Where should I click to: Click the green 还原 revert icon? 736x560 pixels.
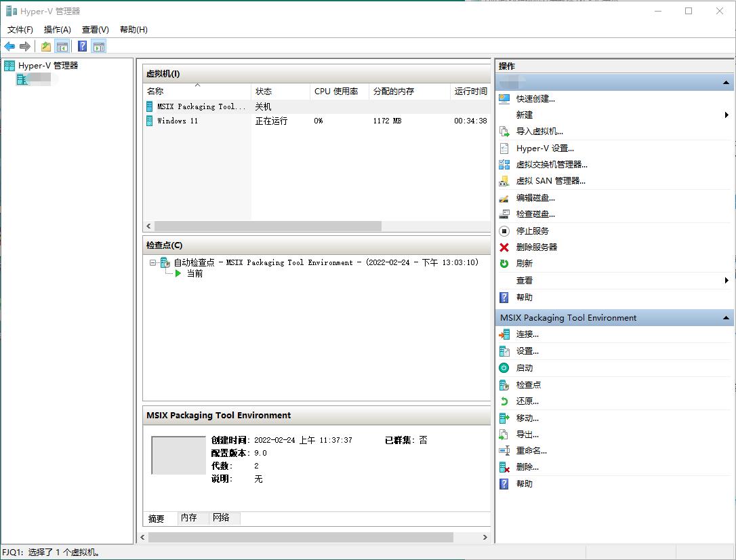[504, 401]
